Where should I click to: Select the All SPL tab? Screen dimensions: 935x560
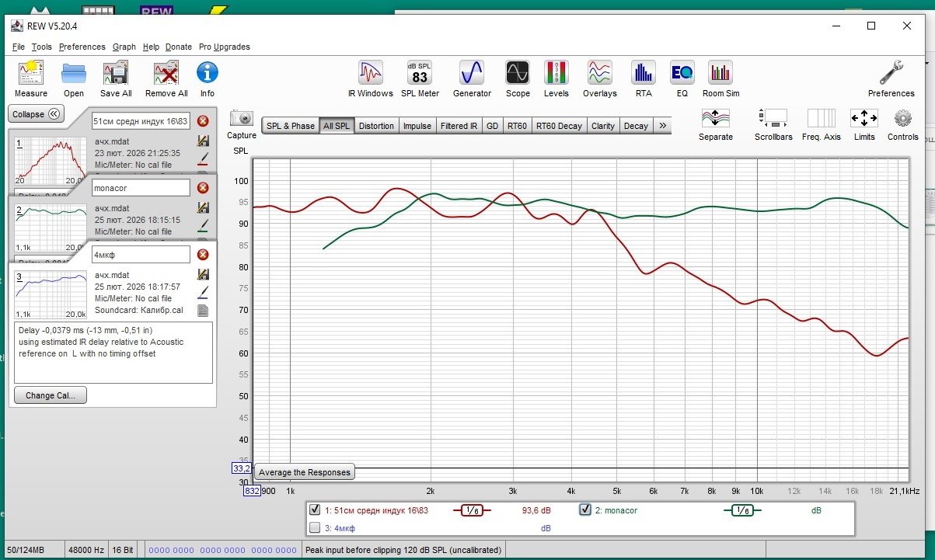click(337, 126)
